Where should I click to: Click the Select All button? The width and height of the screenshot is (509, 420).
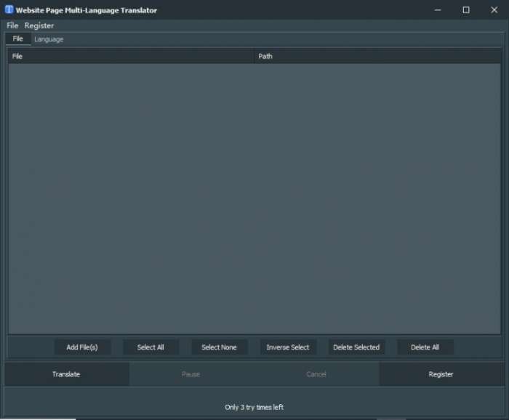(151, 347)
